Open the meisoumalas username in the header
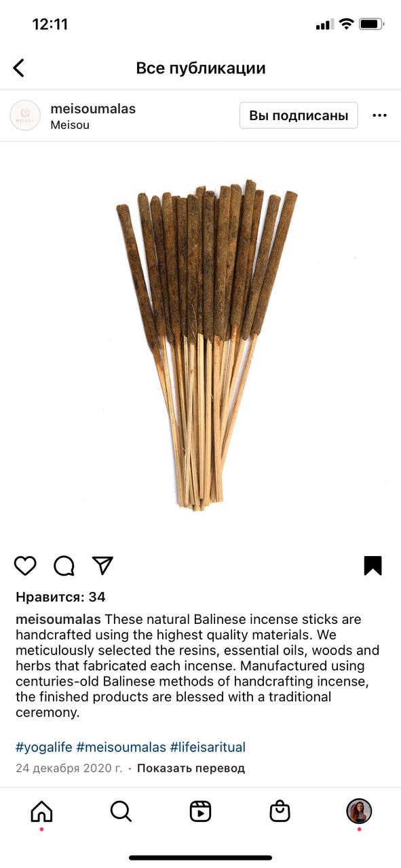Viewport: 401px width, 868px height. point(93,108)
